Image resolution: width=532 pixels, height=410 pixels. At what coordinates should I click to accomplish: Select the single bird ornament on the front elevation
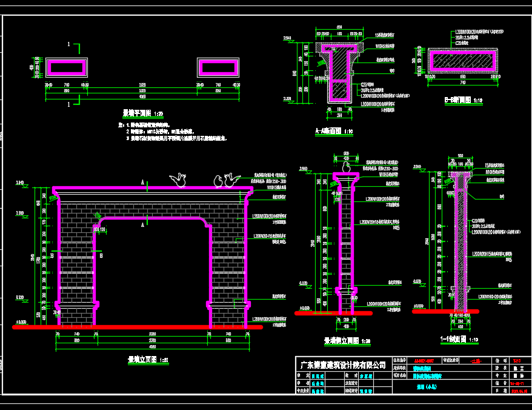click(179, 180)
